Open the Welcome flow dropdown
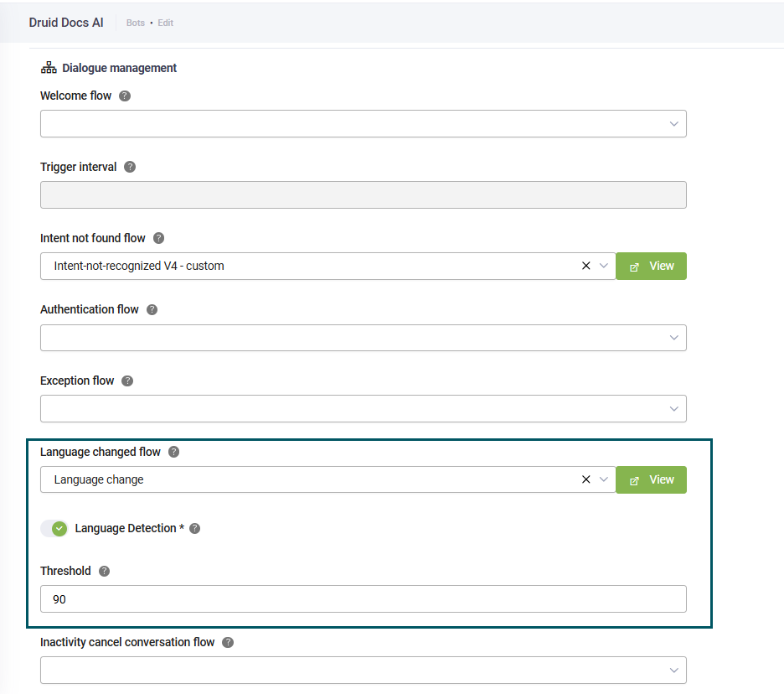The image size is (784, 694). 674,123
